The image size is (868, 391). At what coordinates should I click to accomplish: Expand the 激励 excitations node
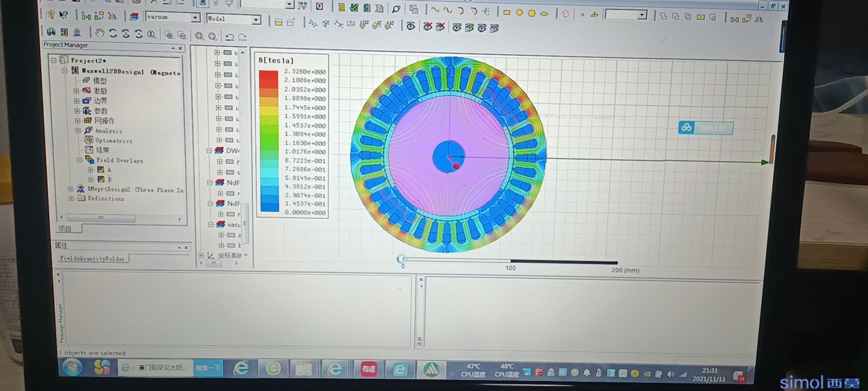click(x=76, y=91)
